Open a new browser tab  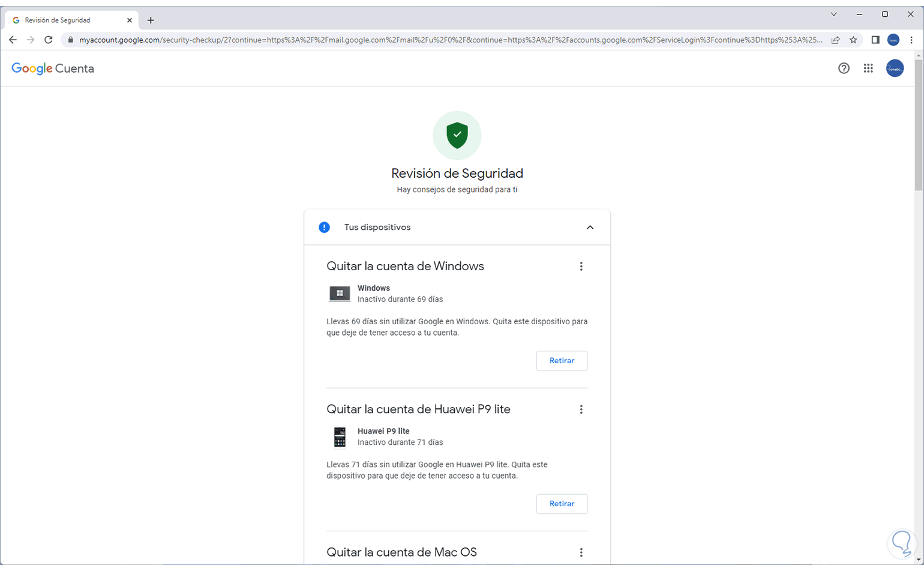point(151,20)
